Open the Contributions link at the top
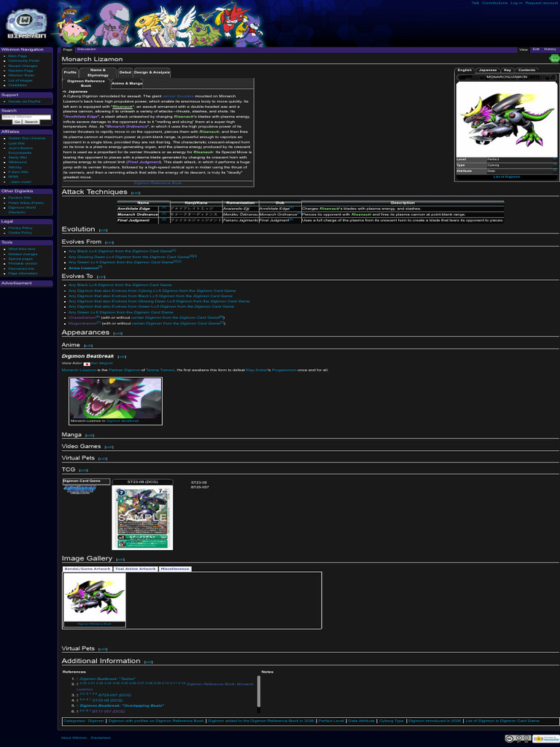 (495, 3)
